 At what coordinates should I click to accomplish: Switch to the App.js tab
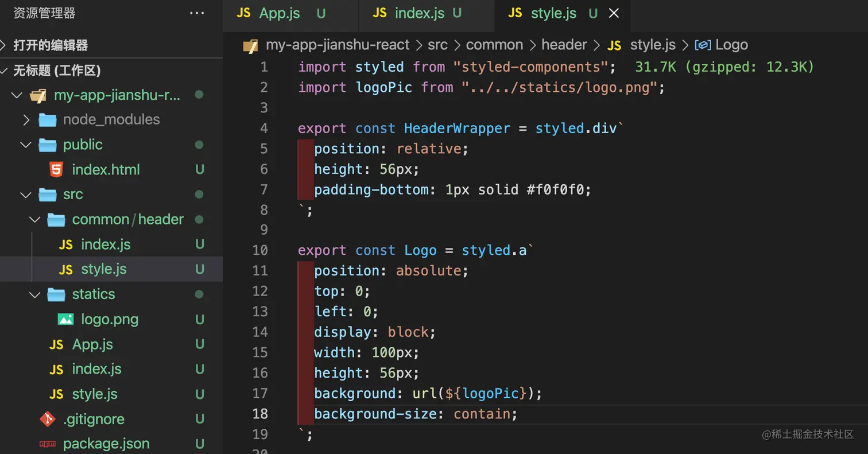[x=280, y=13]
